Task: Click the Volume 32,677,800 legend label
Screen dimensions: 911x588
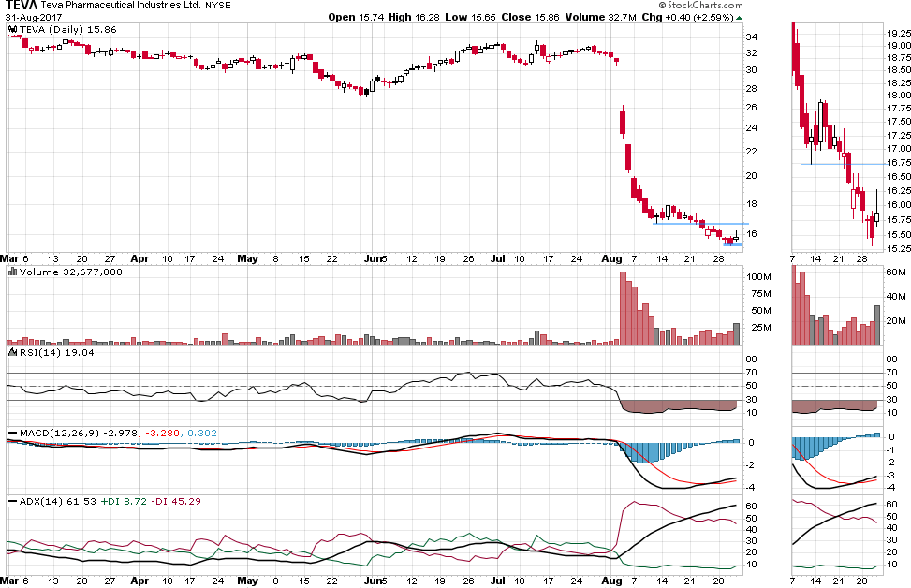Action: [x=71, y=272]
